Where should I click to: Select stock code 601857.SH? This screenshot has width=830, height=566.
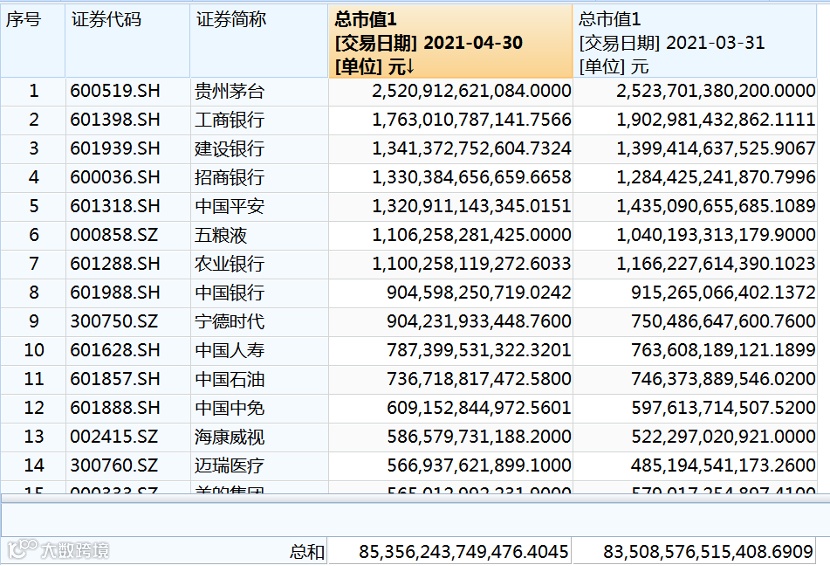coord(115,379)
